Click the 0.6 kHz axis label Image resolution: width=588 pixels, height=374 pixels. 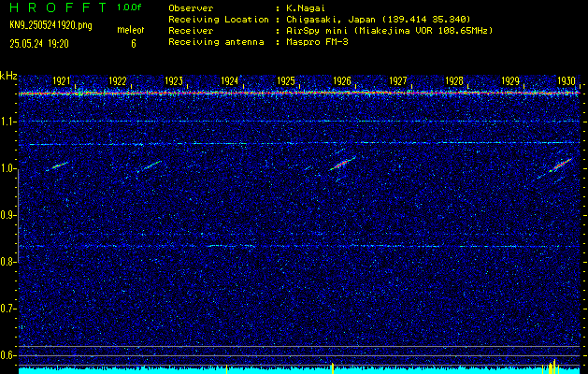click(x=8, y=355)
